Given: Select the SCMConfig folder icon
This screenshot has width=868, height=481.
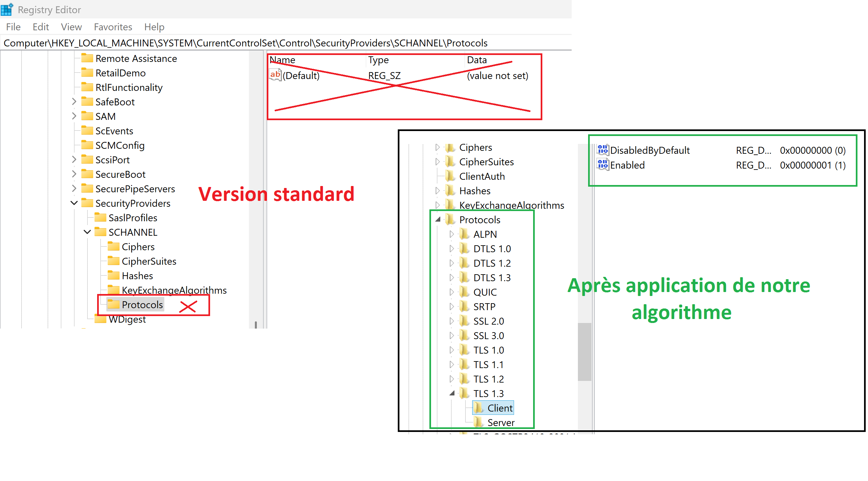Looking at the screenshot, I should click(x=87, y=145).
